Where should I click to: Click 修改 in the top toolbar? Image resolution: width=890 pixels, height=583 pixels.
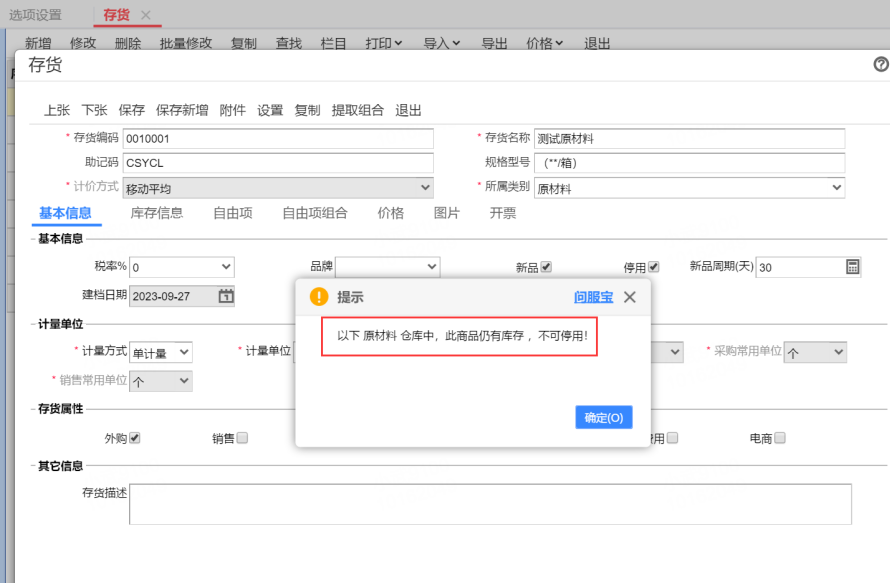pyautogui.click(x=83, y=43)
